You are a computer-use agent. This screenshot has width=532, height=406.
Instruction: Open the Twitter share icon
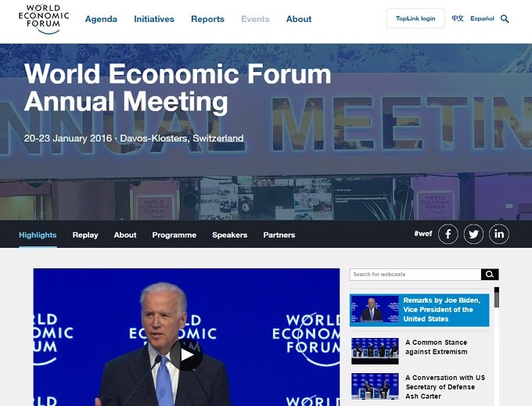[473, 234]
